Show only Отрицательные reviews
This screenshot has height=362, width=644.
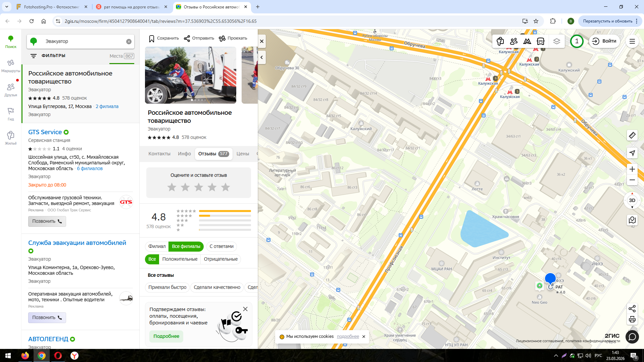tap(221, 259)
